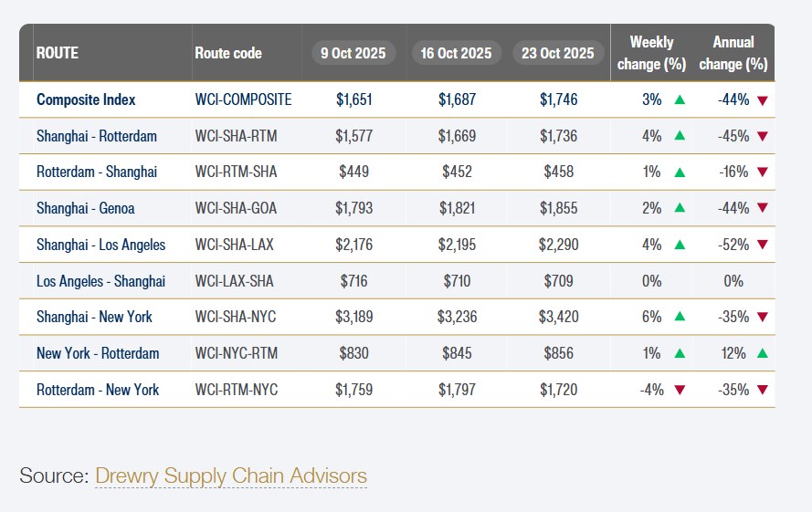812x512 pixels.
Task: Click green up arrow in Composite Index weekly change
Action: tap(680, 99)
